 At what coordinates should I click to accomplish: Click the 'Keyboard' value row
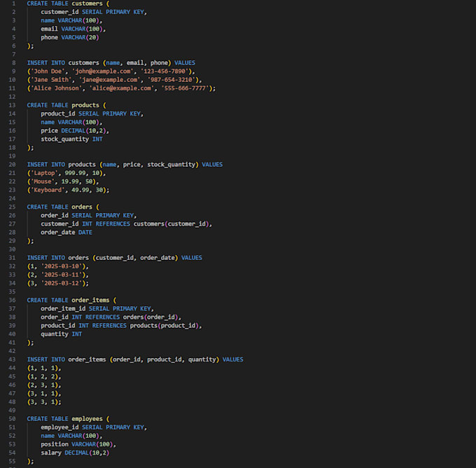click(69, 191)
